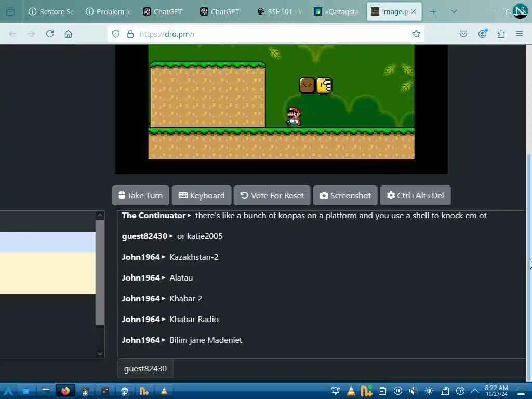Open the notifications bell tray icon
Image resolution: width=532 pixels, height=399 pixels.
tap(336, 391)
